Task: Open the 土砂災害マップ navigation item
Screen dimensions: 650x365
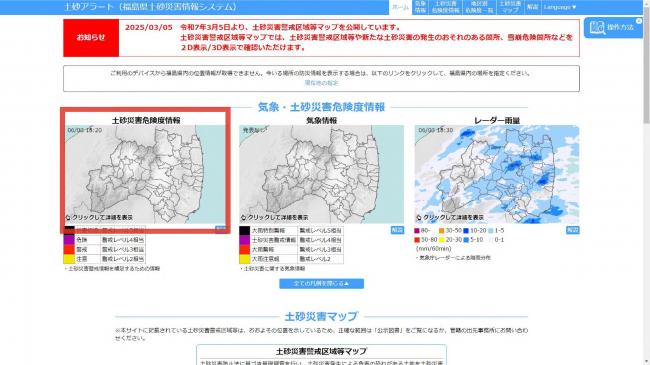Action: tap(510, 7)
